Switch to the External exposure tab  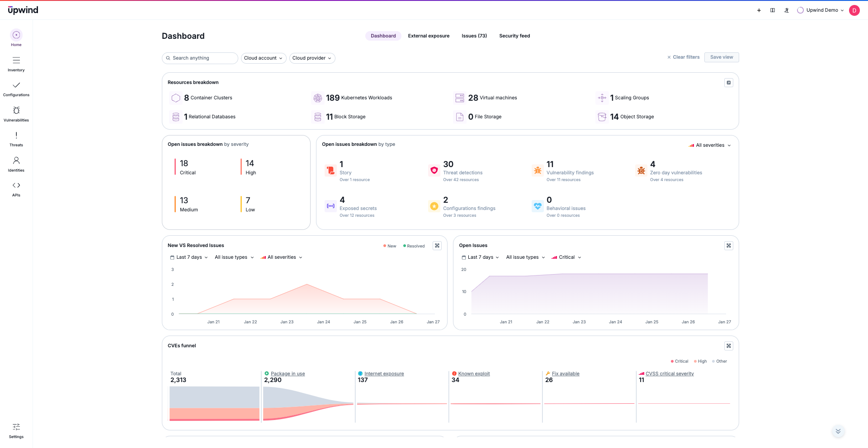[429, 36]
